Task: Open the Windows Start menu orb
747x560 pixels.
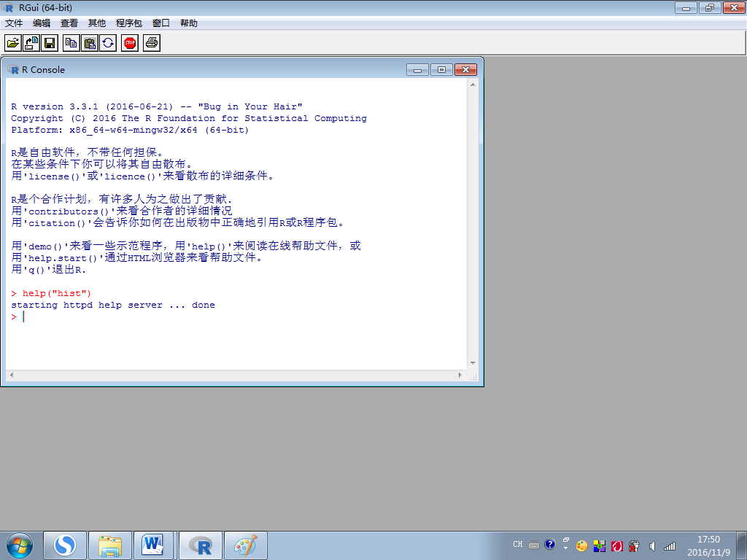Action: click(x=20, y=545)
